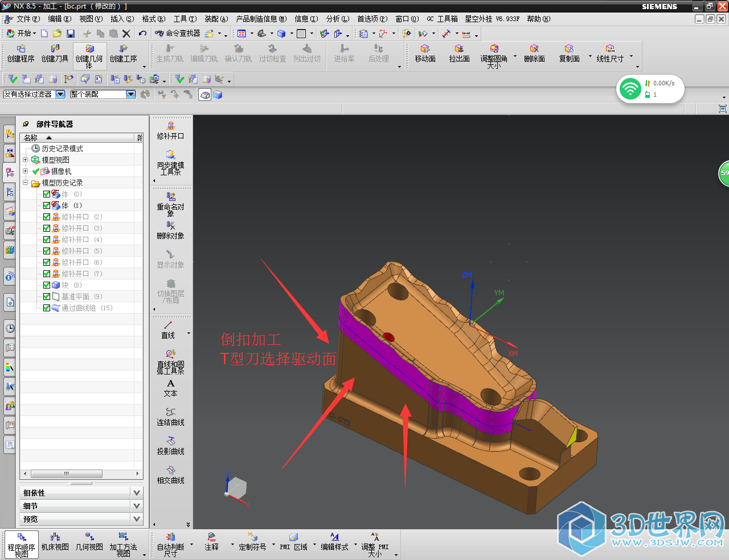Open the 编辑 (Edit) menu

(59, 19)
